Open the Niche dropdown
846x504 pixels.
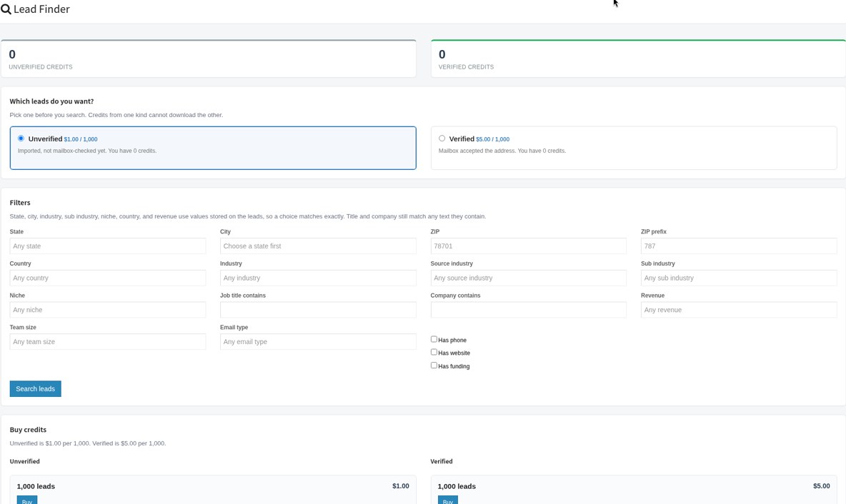point(107,309)
